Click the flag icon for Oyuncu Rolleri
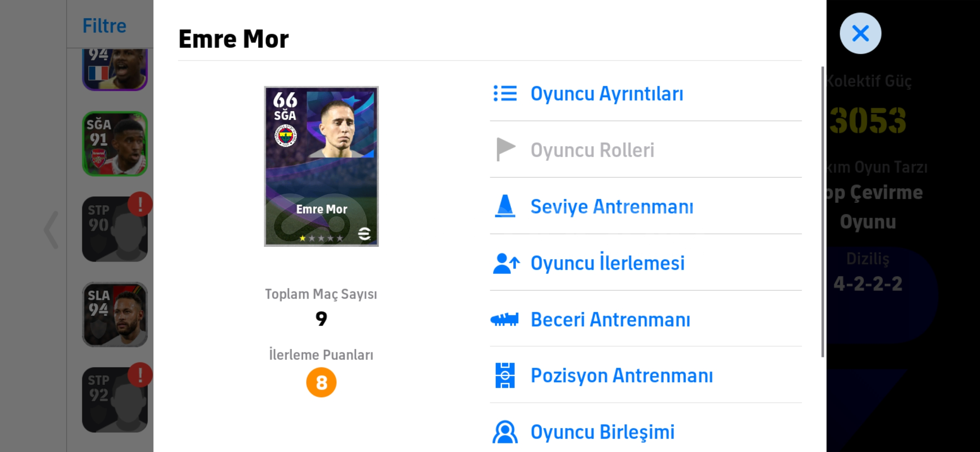Viewport: 980px width, 452px height. pos(505,149)
